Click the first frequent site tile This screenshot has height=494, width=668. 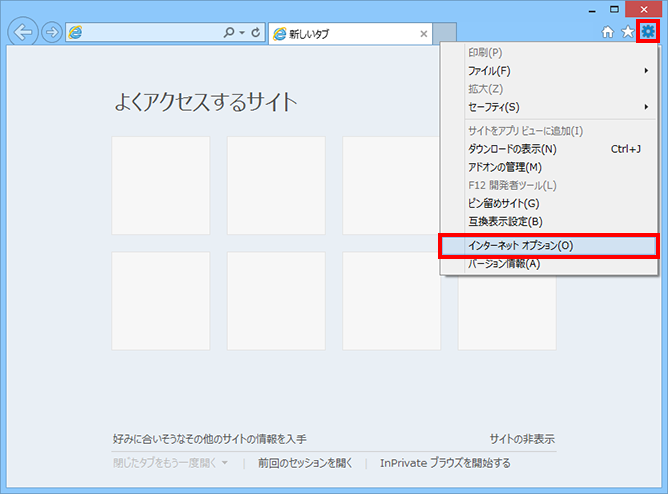coord(161,185)
